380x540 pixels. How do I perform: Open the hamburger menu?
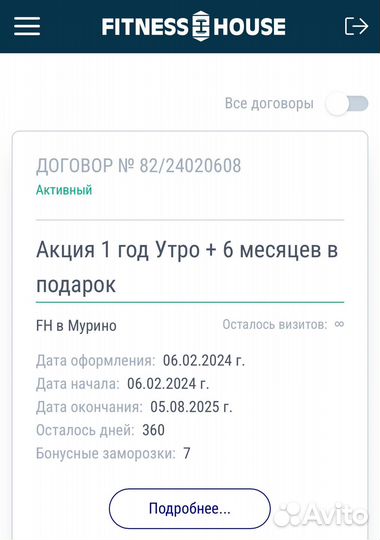[x=27, y=26]
